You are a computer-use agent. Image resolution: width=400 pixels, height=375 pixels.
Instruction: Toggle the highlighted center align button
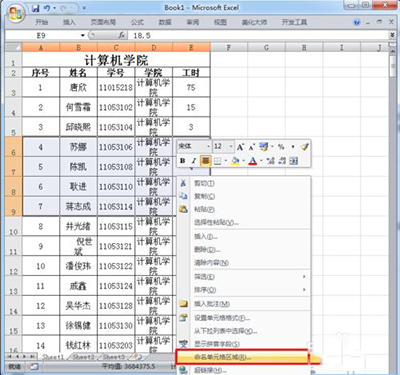pos(205,161)
